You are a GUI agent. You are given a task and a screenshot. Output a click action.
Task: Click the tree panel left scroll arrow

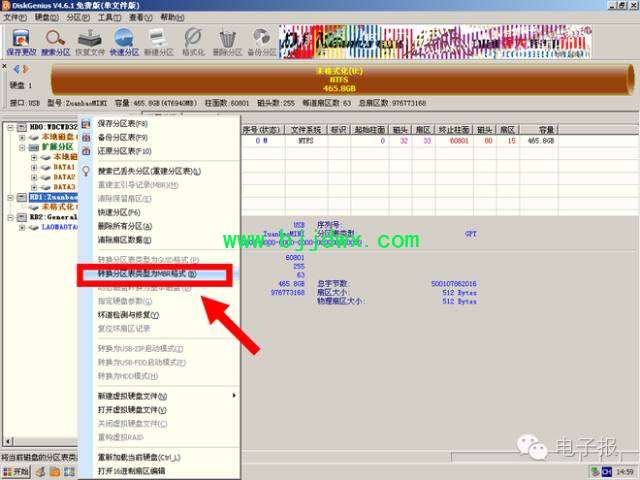pyautogui.click(x=8, y=441)
